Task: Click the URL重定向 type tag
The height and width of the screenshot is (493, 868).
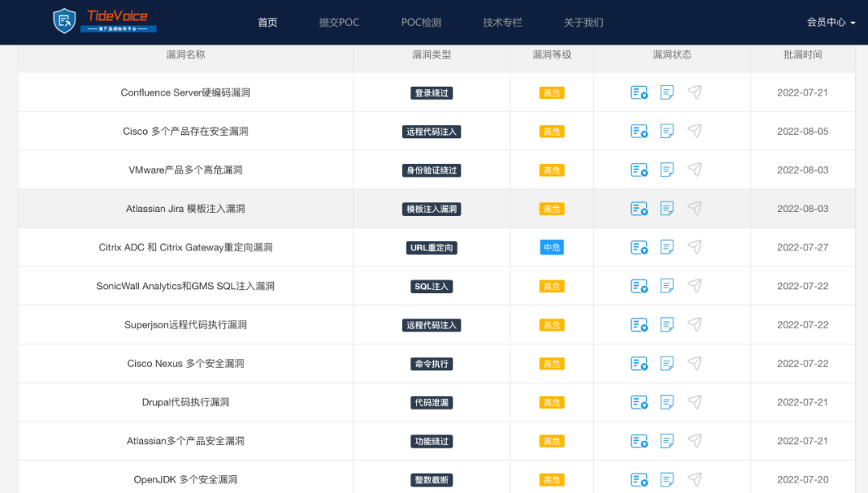Action: pos(432,248)
